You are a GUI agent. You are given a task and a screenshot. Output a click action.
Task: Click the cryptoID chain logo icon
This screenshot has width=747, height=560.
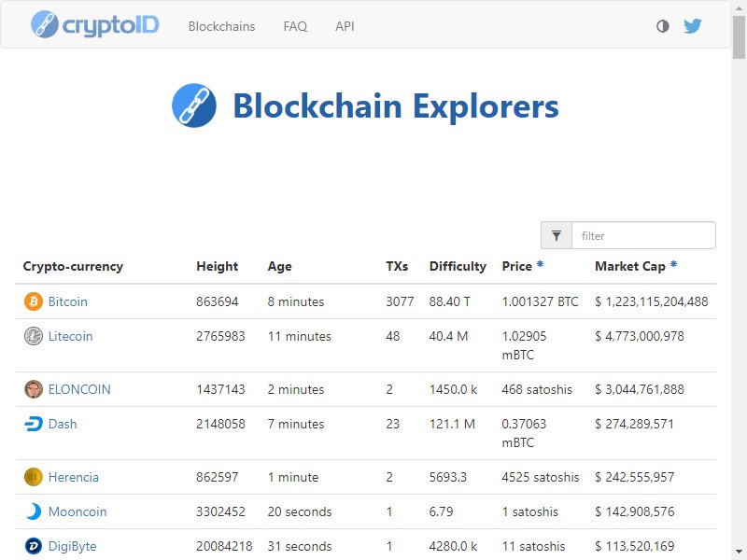[44, 24]
